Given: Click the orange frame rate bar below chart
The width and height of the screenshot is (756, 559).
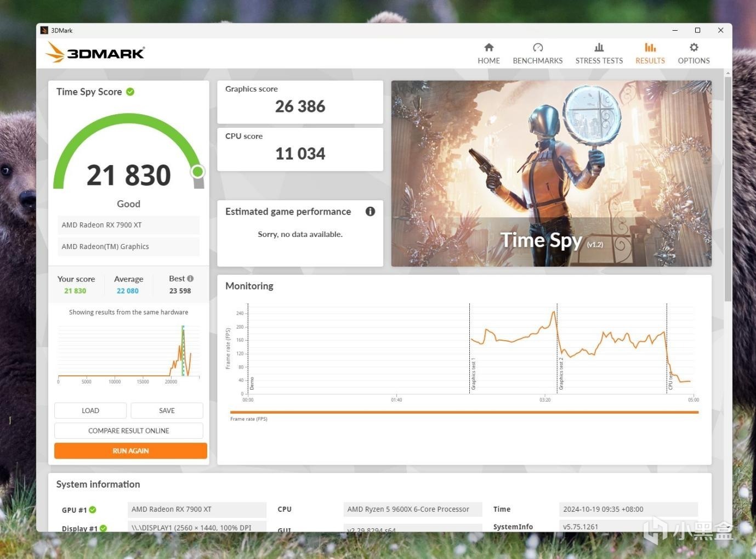Looking at the screenshot, I should [x=464, y=412].
